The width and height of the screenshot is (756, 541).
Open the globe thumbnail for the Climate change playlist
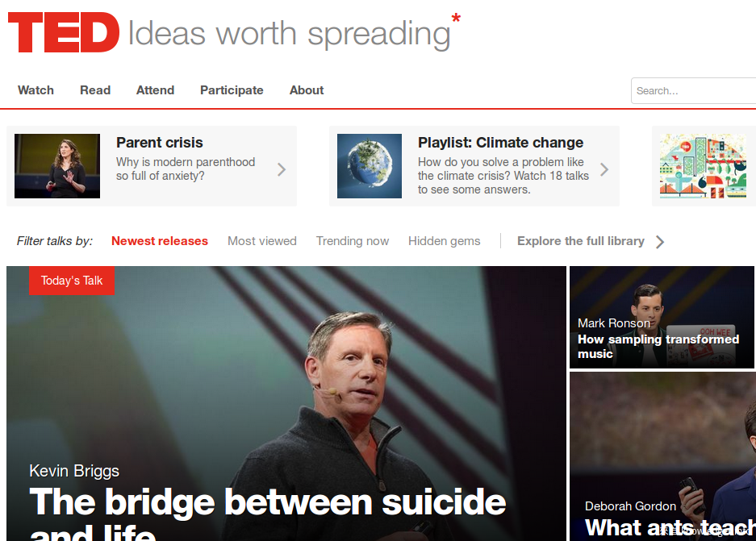click(x=370, y=166)
